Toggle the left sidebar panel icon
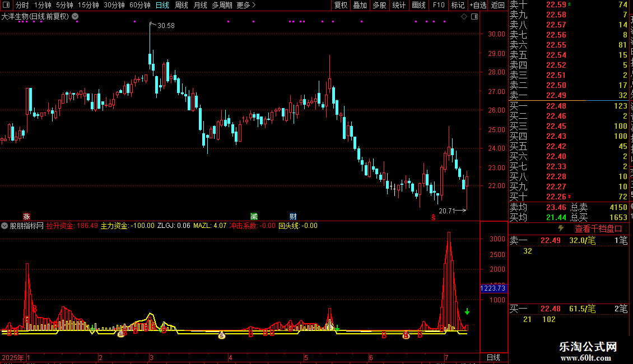 (6, 5)
